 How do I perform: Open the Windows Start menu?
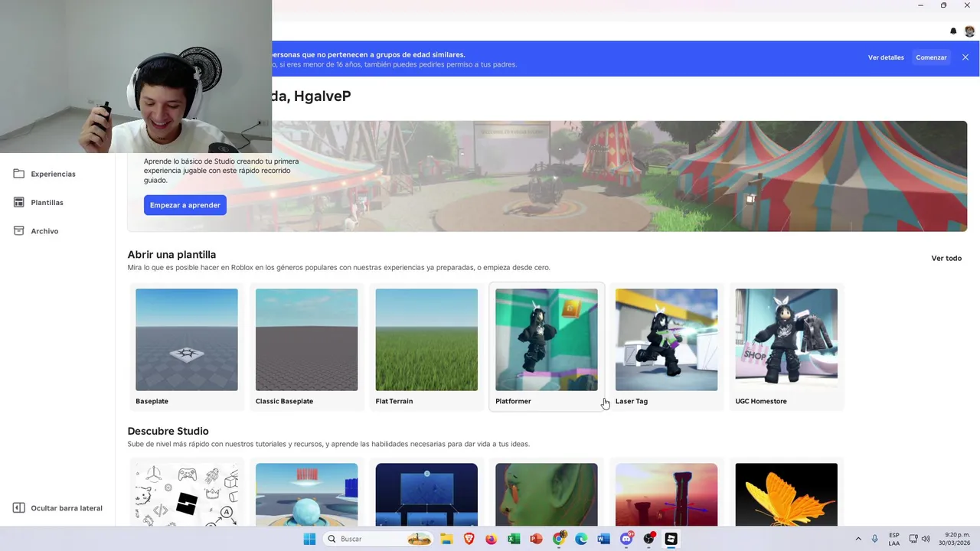pyautogui.click(x=309, y=539)
